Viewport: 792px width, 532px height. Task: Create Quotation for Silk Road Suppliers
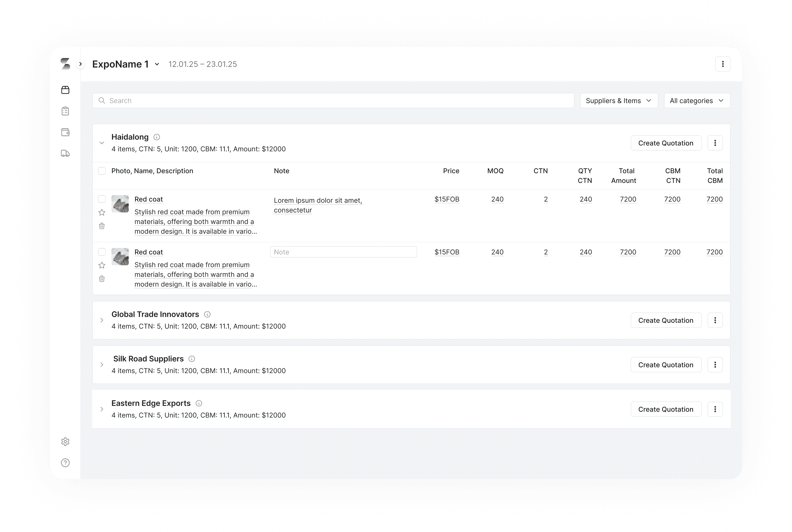[x=666, y=365]
